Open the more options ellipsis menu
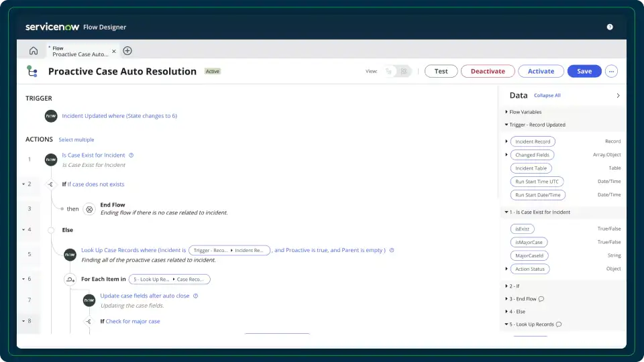Image resolution: width=644 pixels, height=362 pixels. [x=611, y=71]
